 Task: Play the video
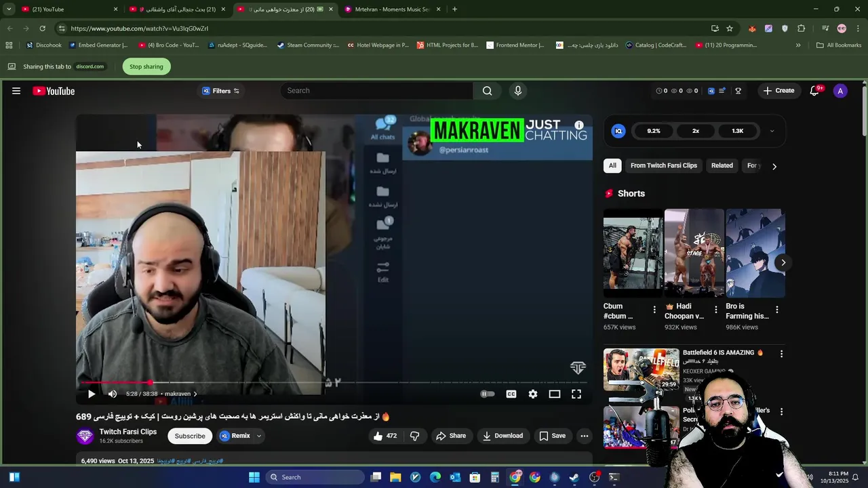(92, 394)
